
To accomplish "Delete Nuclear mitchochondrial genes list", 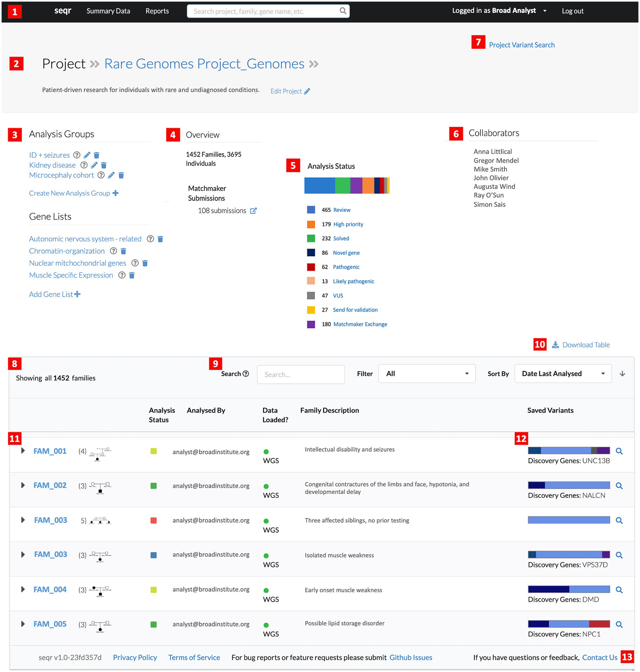I will 145,263.
